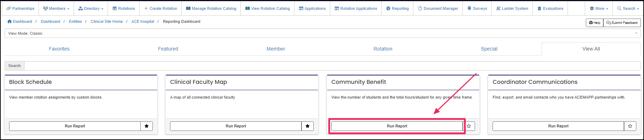Expand the More dropdown menu
Image resolution: width=644 pixels, height=140 pixels.
click(599, 8)
